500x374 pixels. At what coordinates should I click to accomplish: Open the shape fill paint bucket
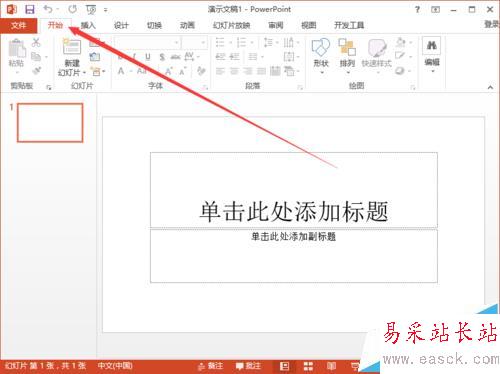click(x=403, y=43)
